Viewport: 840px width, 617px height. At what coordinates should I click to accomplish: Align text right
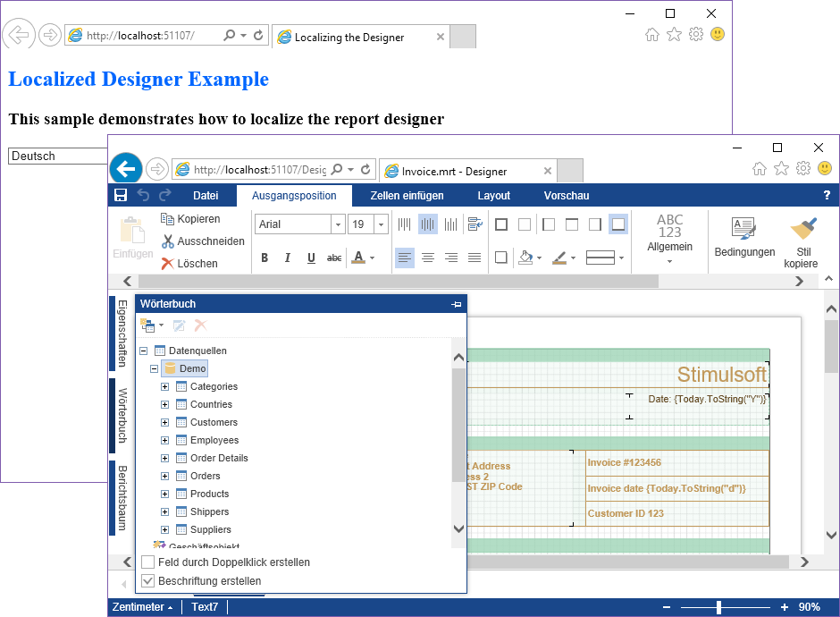tap(451, 258)
